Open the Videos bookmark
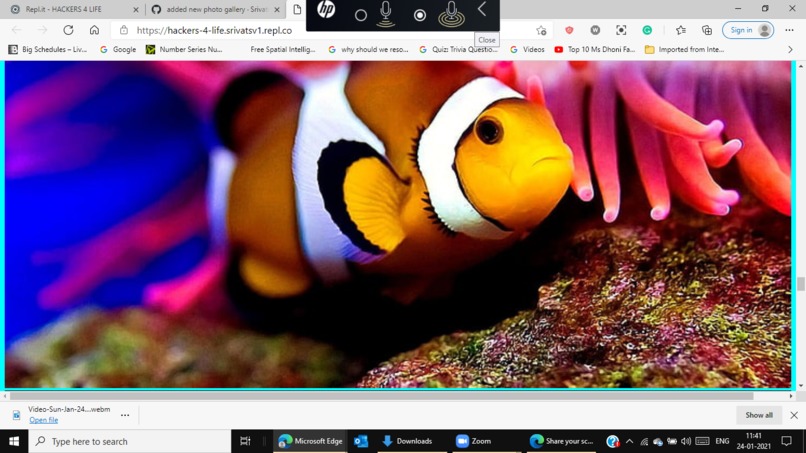The height and width of the screenshot is (453, 806). [x=527, y=49]
